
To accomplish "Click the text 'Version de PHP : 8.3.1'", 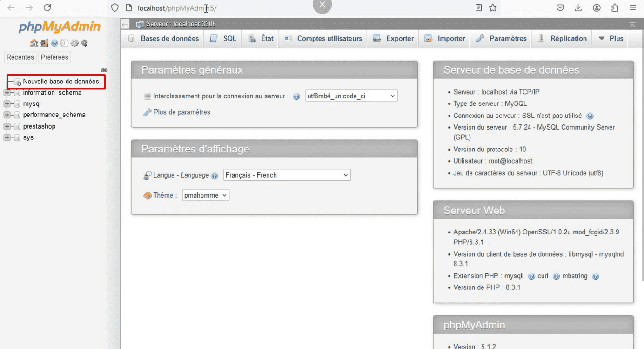I will (487, 287).
